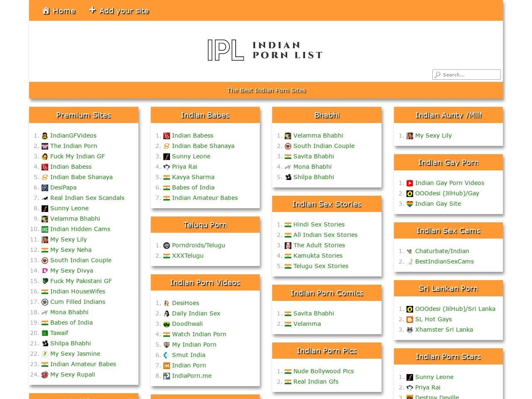This screenshot has height=399, width=532.
Task: Click the My Indian Porn favicon
Action: [x=167, y=345]
